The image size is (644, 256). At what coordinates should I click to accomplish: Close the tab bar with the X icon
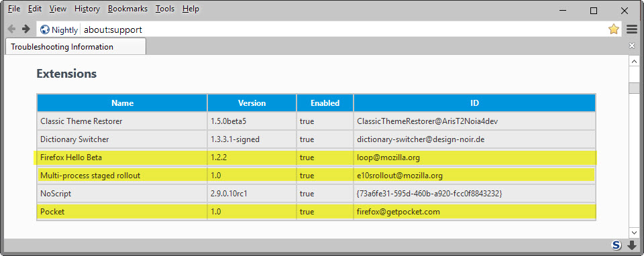pos(632,46)
